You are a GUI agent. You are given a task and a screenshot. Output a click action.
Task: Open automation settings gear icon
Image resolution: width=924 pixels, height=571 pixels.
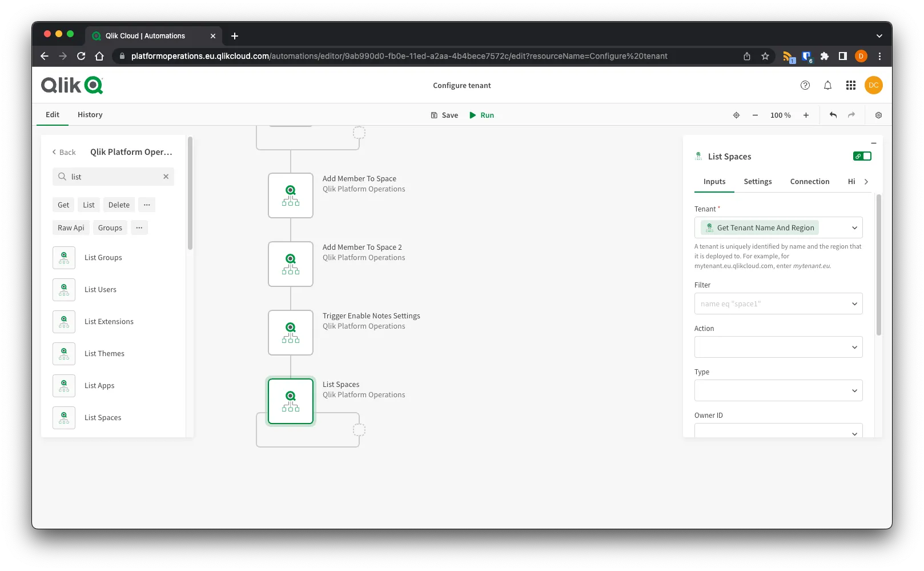(x=878, y=115)
